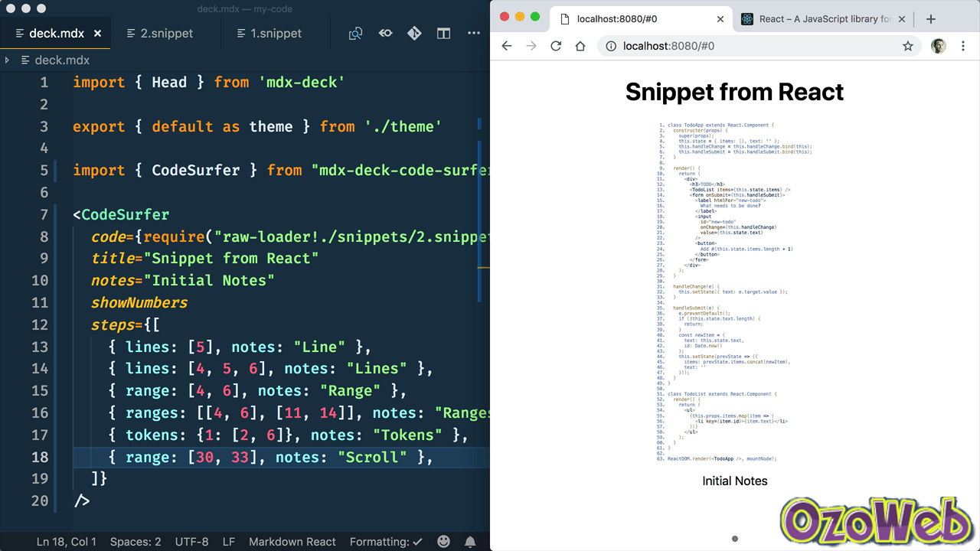Click the deck.mdx breadcrumb item
Viewport: 980px width, 551px height.
pyautogui.click(x=62, y=60)
